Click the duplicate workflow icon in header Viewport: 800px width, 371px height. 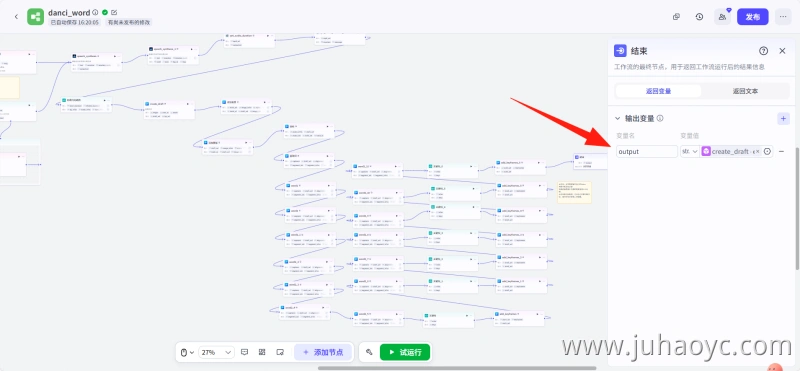(677, 17)
